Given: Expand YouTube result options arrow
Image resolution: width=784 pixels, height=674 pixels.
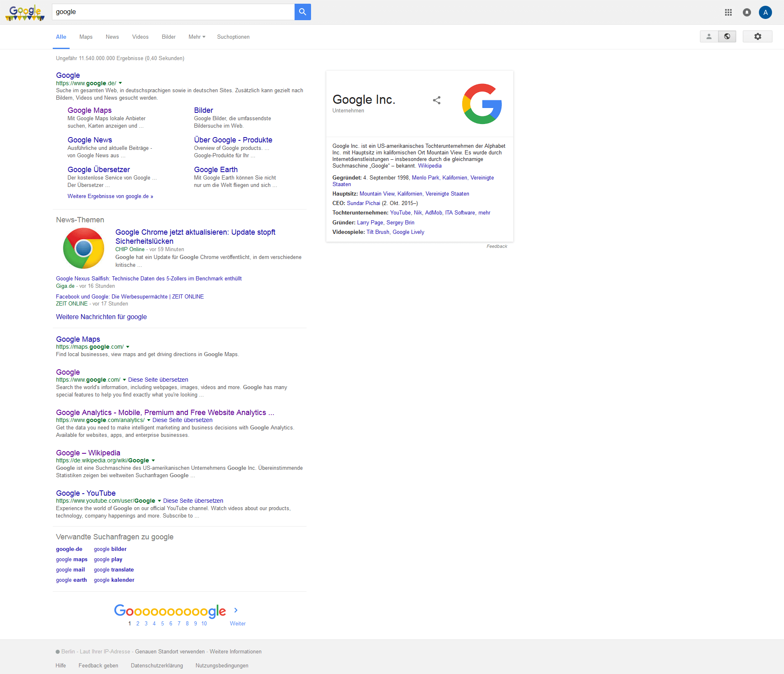Looking at the screenshot, I should point(159,501).
